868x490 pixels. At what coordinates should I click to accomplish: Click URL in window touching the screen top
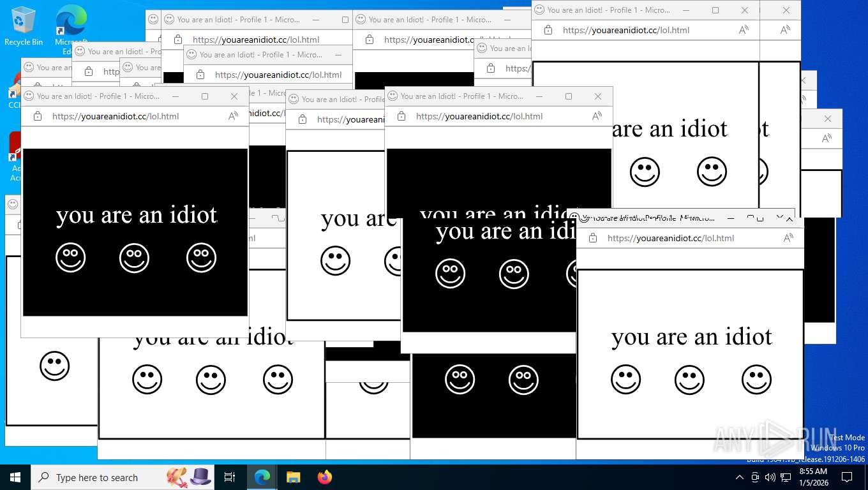626,30
